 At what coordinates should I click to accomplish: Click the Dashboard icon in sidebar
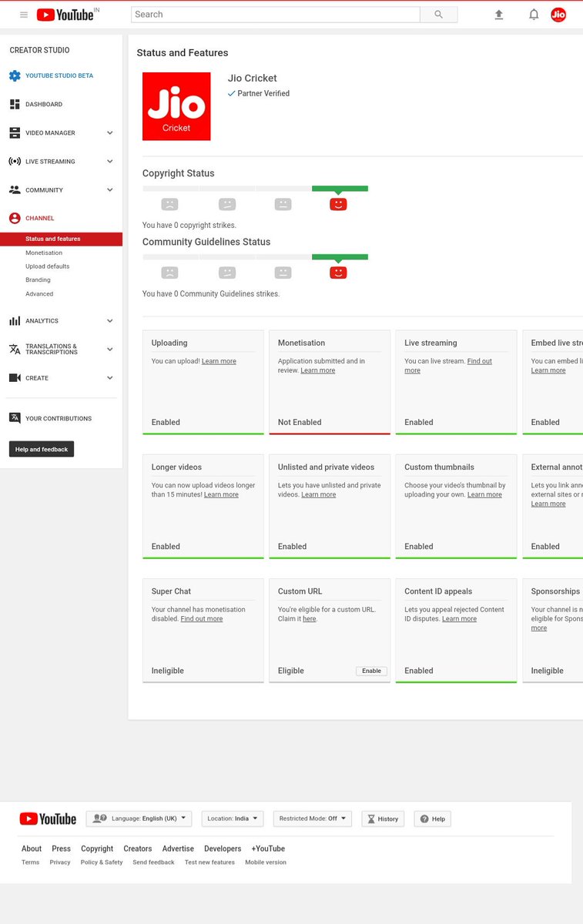pyautogui.click(x=15, y=104)
